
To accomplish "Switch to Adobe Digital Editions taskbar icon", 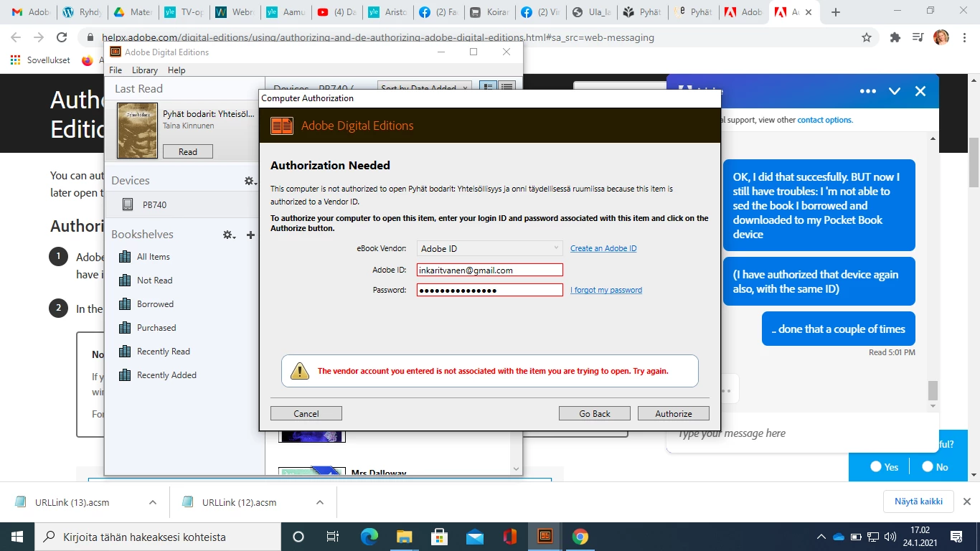I will (545, 537).
